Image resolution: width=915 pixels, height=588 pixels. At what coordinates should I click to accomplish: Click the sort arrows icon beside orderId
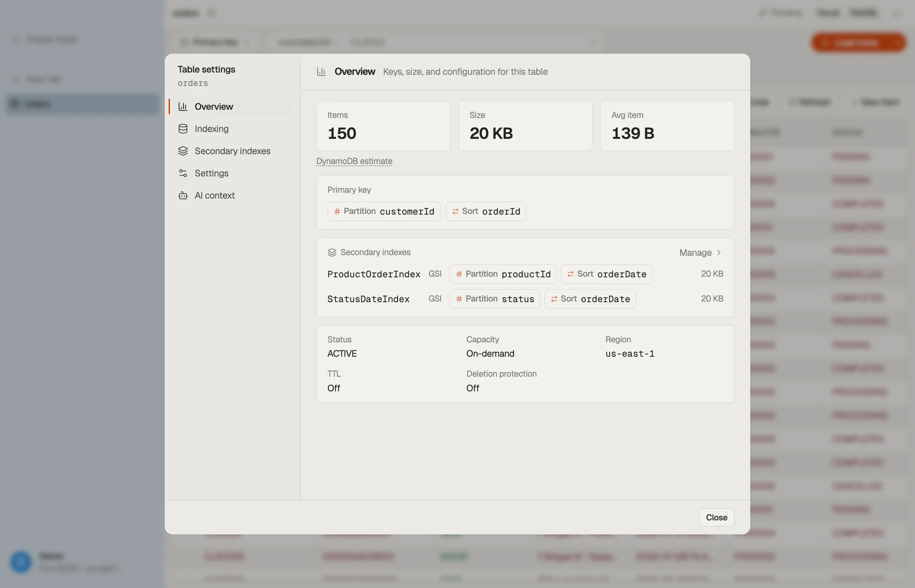click(x=455, y=212)
